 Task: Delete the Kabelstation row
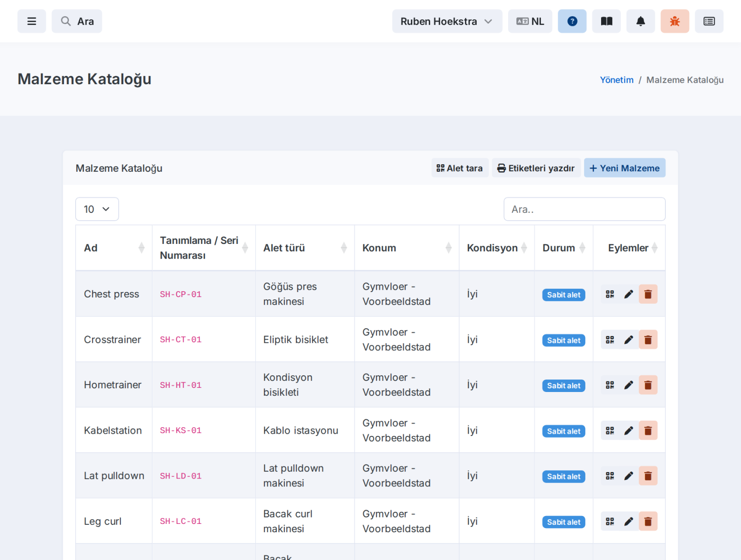(648, 430)
